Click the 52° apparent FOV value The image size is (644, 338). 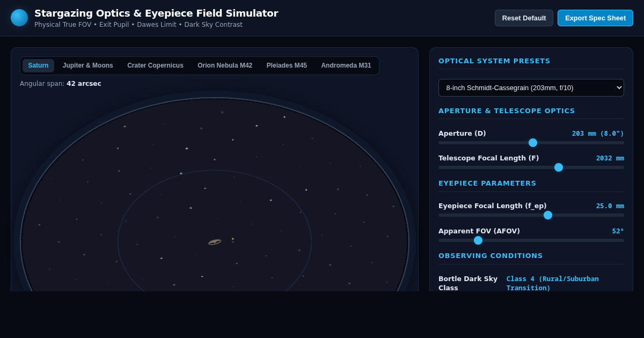coord(618,231)
